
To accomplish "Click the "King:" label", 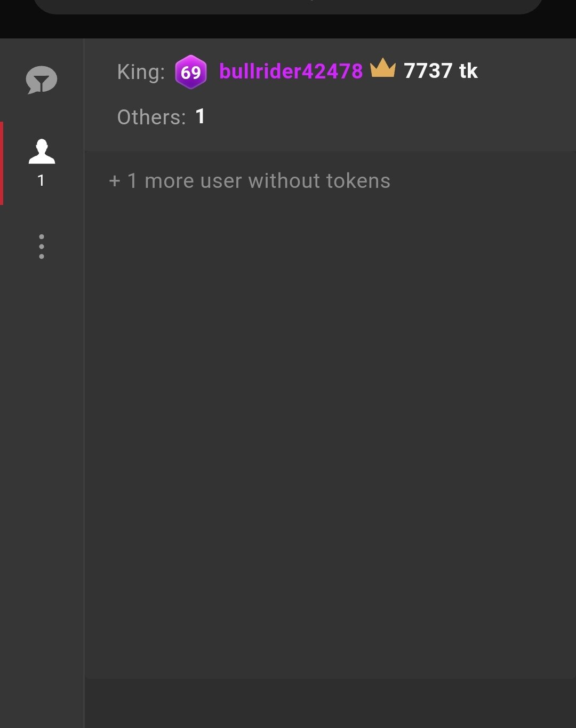I will [141, 72].
